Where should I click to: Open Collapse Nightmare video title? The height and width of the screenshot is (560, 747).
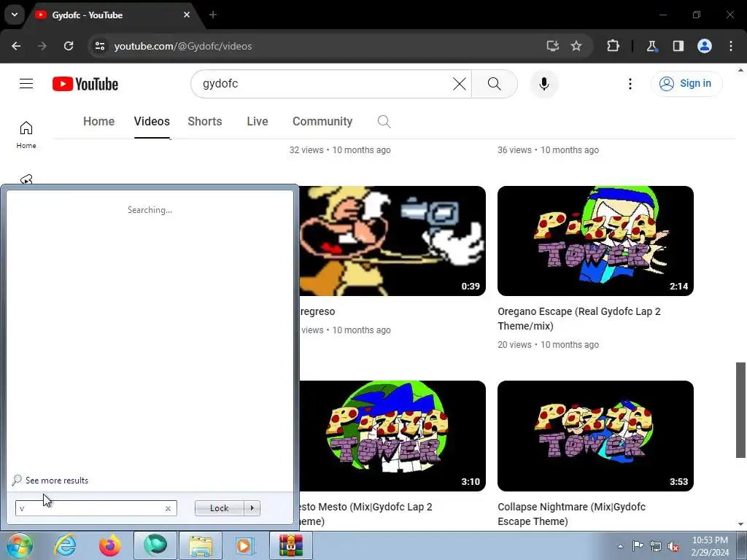(x=571, y=514)
